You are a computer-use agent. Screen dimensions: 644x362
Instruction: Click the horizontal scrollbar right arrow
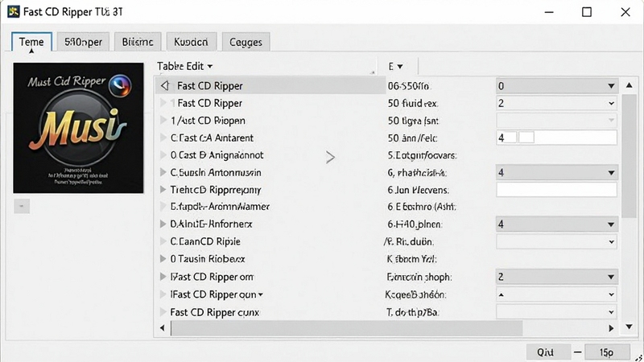click(x=611, y=328)
